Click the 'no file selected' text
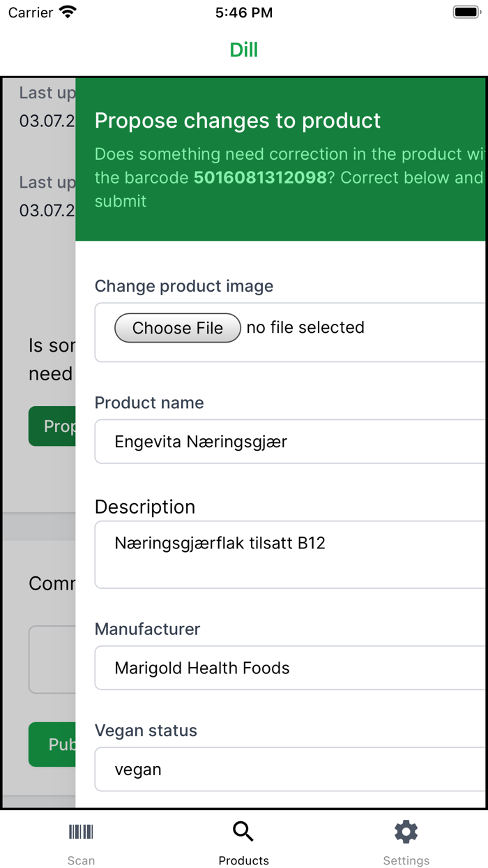 point(305,328)
